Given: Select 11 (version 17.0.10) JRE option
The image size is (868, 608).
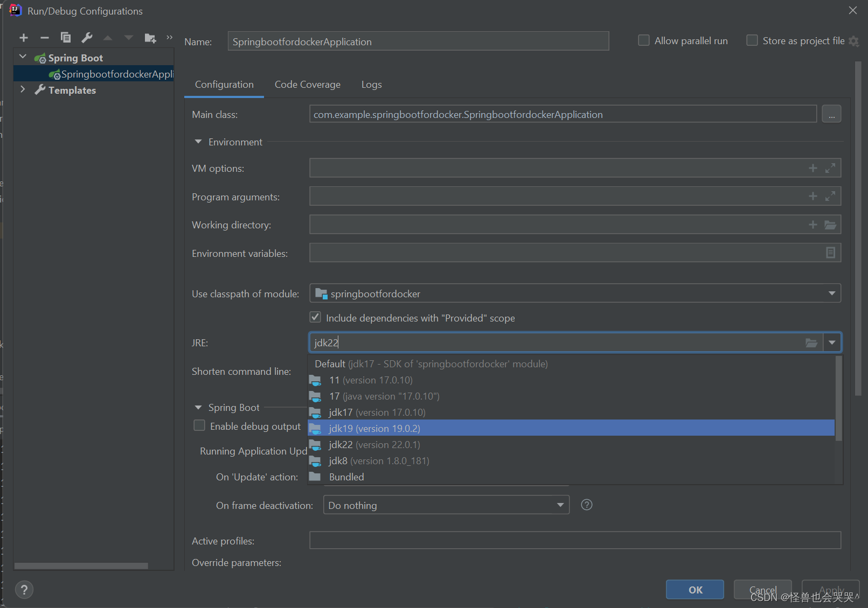Looking at the screenshot, I should (x=571, y=380).
